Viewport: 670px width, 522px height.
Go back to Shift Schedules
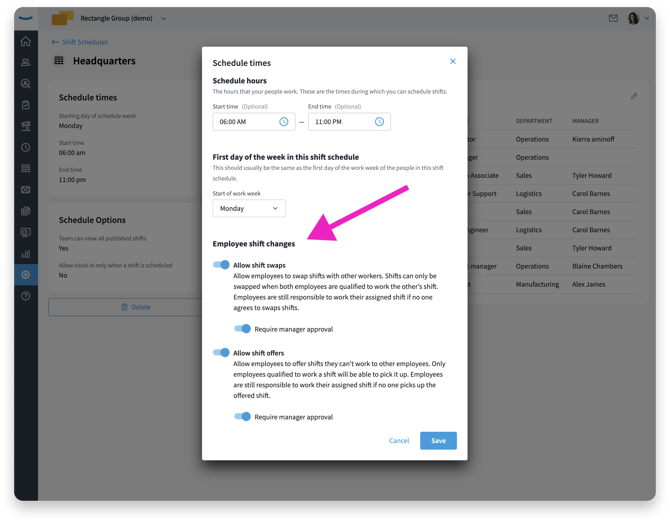84,42
